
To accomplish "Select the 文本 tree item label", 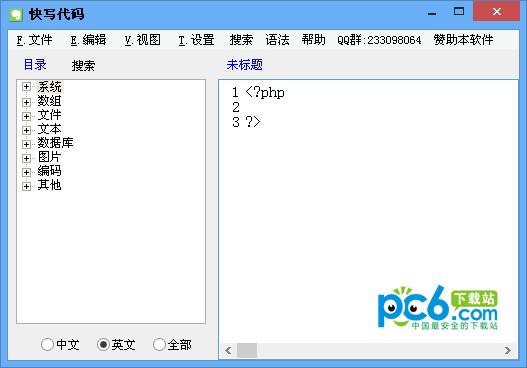I will pos(49,129).
